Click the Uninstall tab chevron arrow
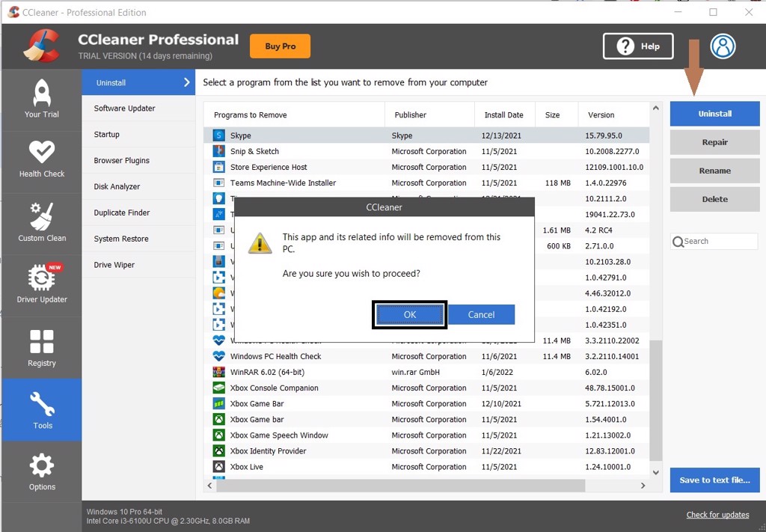The image size is (766, 532). tap(186, 82)
